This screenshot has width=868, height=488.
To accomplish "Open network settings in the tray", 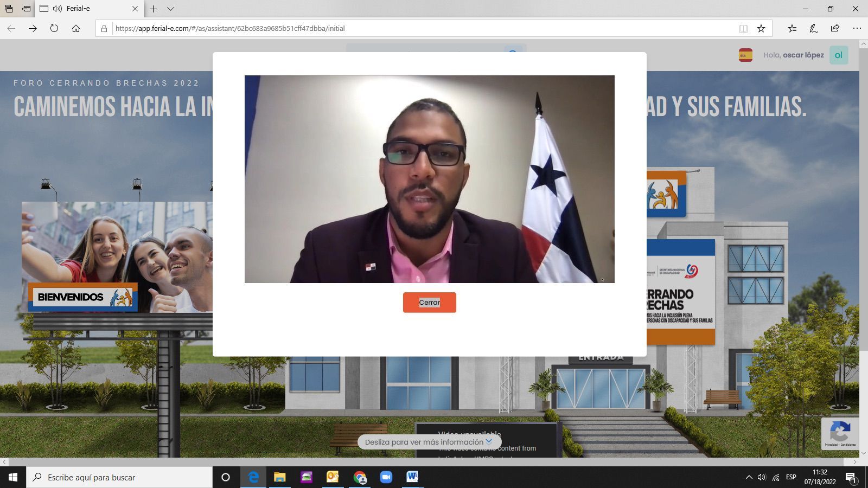I will pyautogui.click(x=776, y=477).
